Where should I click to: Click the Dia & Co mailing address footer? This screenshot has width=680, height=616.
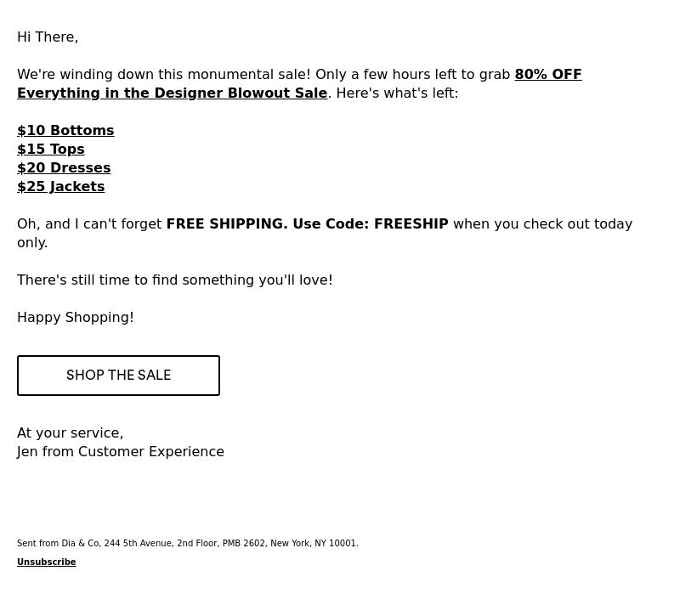(x=188, y=543)
